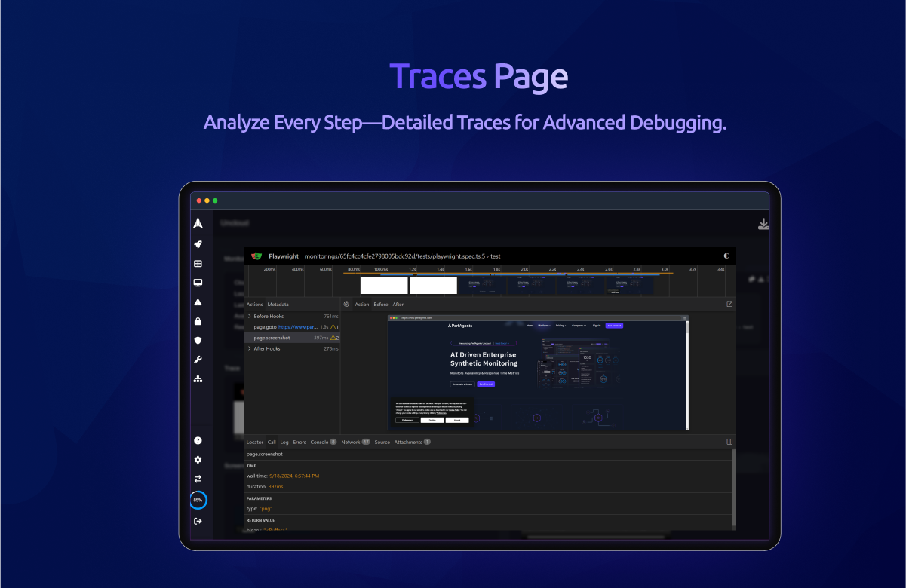Click the 2.0s marker on the timeline
Viewport: 906px width, 588px height.
524,269
